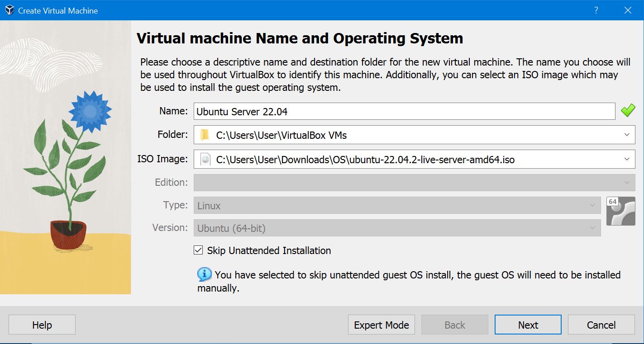Click into the Name field containing Ubuntu Server 22.04
This screenshot has width=644, height=344.
point(405,111)
